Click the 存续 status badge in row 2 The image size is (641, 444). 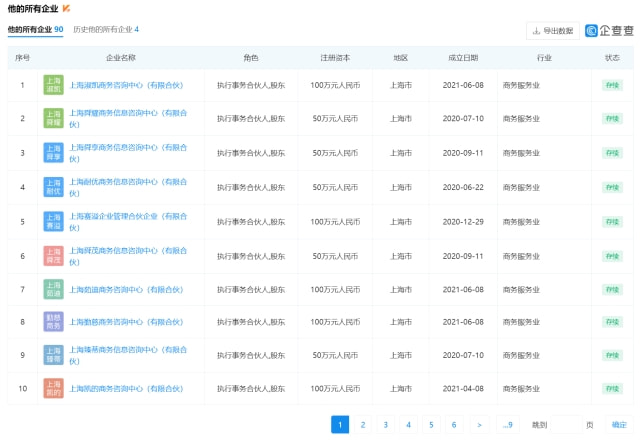pyautogui.click(x=612, y=119)
